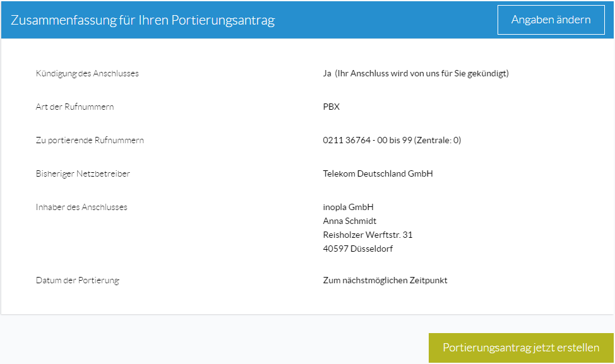The height and width of the screenshot is (364, 615).
Task: Click the Kündigung des Anschlusses label
Action: click(x=87, y=74)
